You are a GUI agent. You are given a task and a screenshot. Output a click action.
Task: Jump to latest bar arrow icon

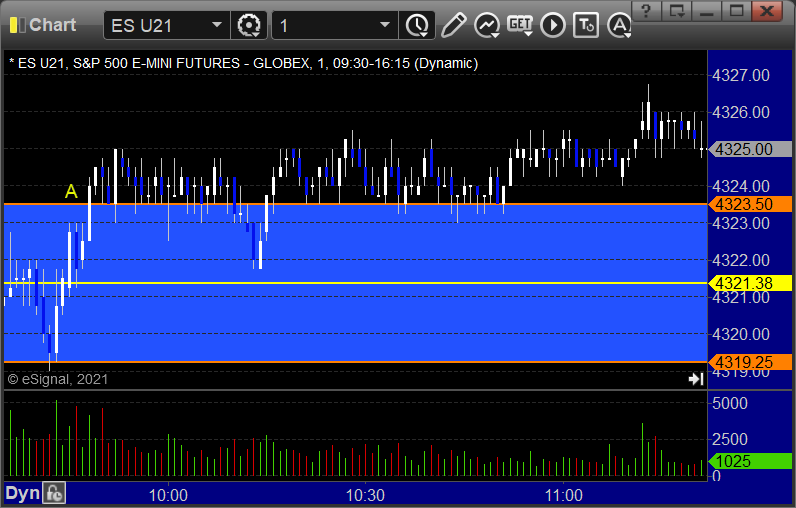click(x=696, y=379)
